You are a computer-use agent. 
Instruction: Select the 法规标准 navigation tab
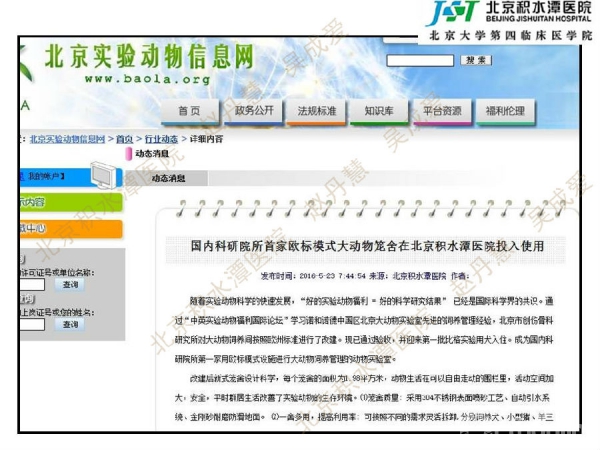click(317, 110)
